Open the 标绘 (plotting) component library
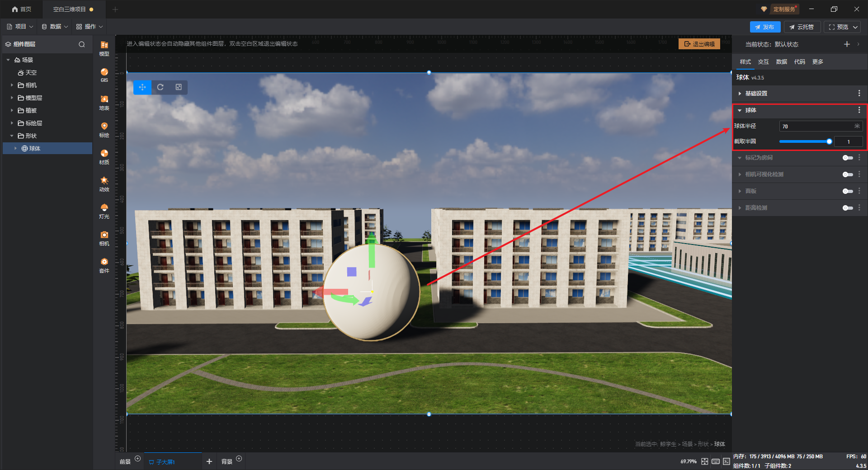868x470 pixels. pos(104,130)
